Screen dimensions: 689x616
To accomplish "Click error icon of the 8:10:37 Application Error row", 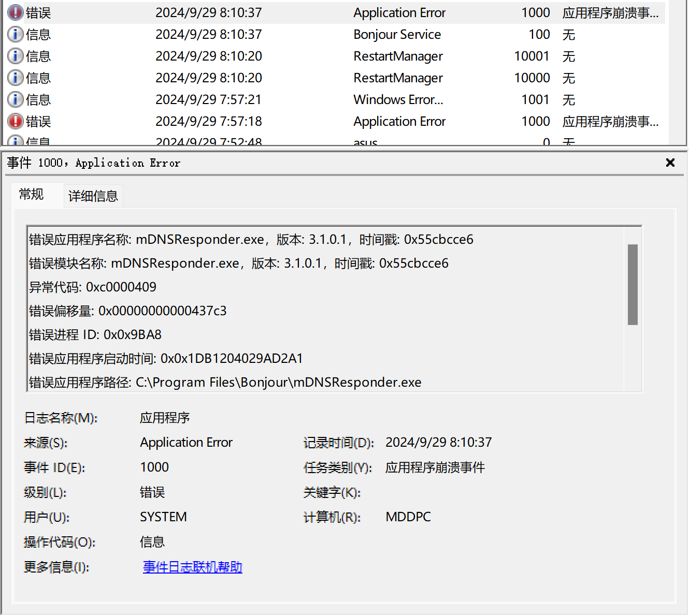I will coord(16,12).
